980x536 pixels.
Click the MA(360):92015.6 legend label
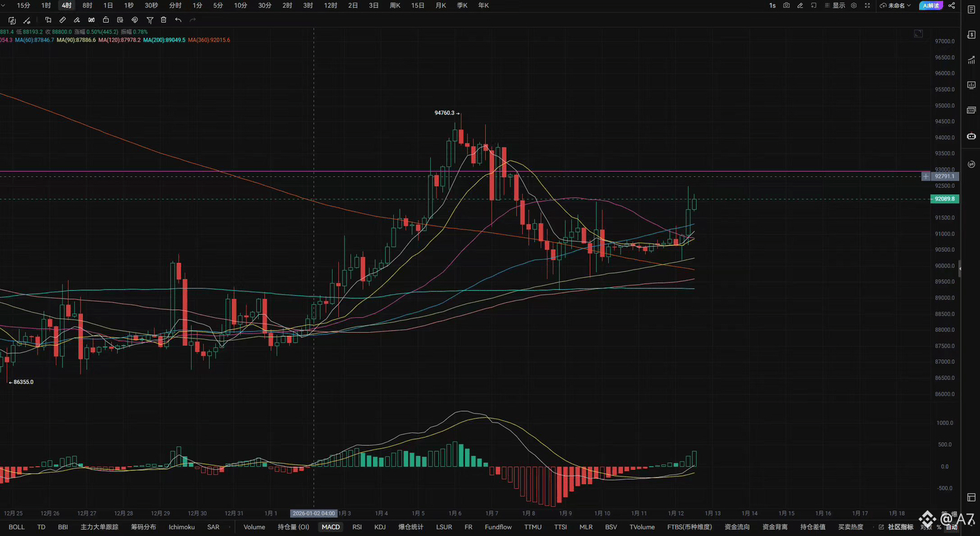(x=209, y=40)
